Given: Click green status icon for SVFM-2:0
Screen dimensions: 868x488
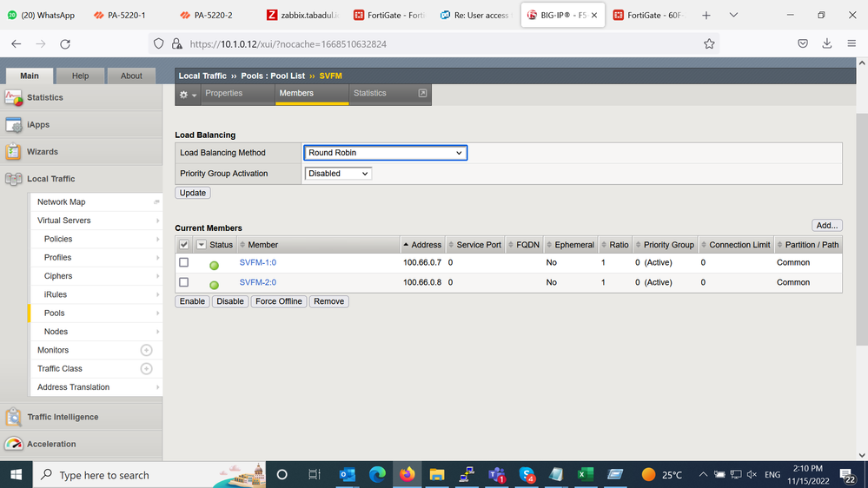Looking at the screenshot, I should coord(215,285).
